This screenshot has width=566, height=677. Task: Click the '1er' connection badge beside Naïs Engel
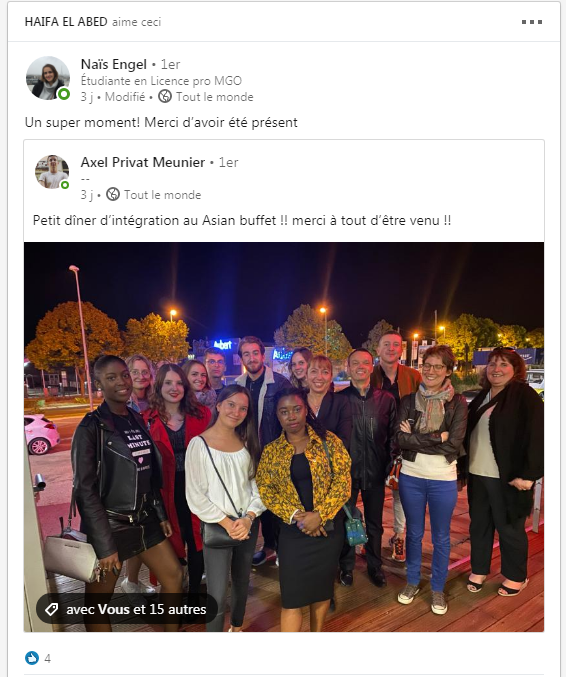(171, 64)
